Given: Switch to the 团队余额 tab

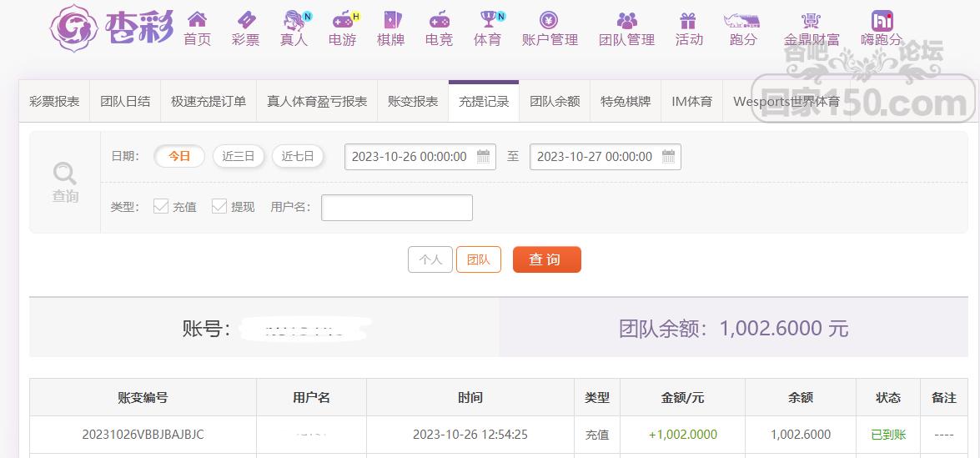Looking at the screenshot, I should click(555, 101).
